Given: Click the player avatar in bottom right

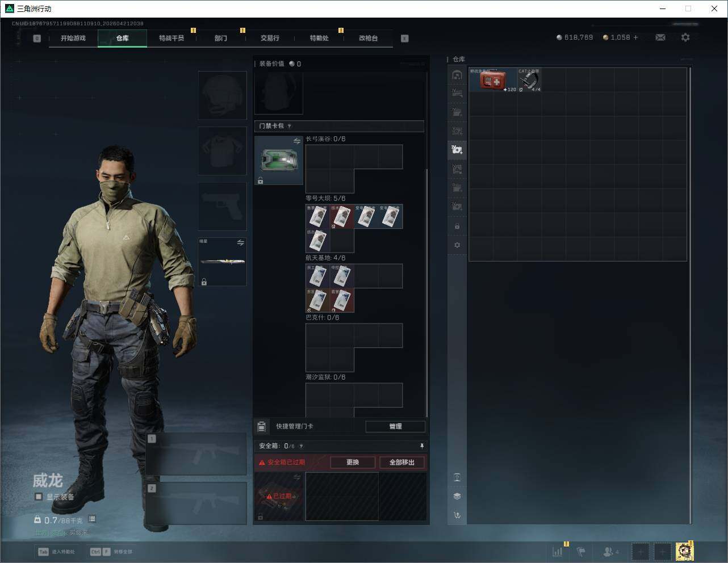Looking at the screenshot, I should point(685,551).
